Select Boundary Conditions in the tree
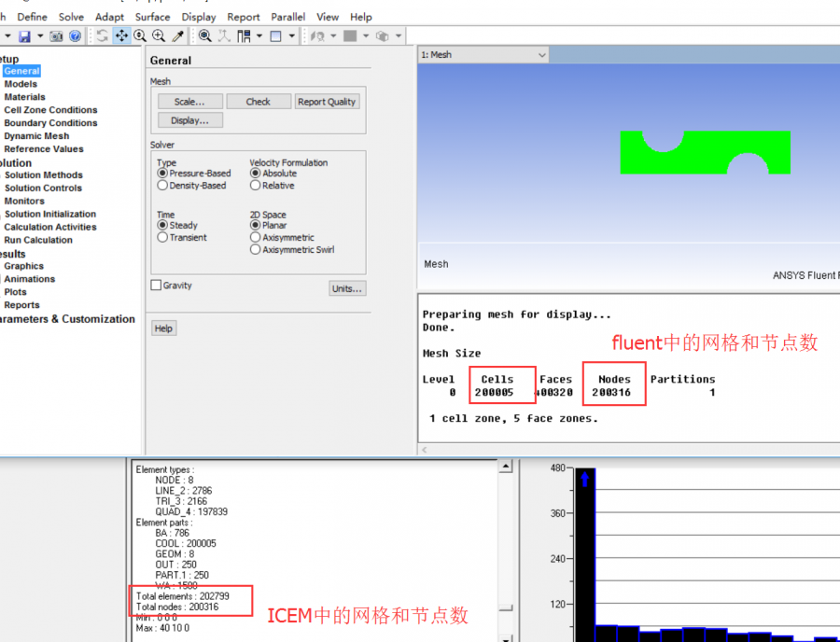 (x=50, y=123)
